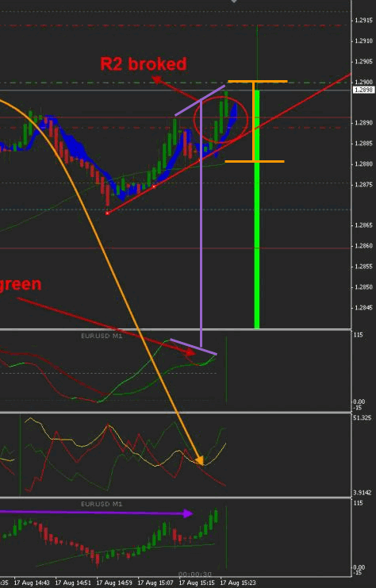Select the "R2 broked" text annotation

coord(144,63)
